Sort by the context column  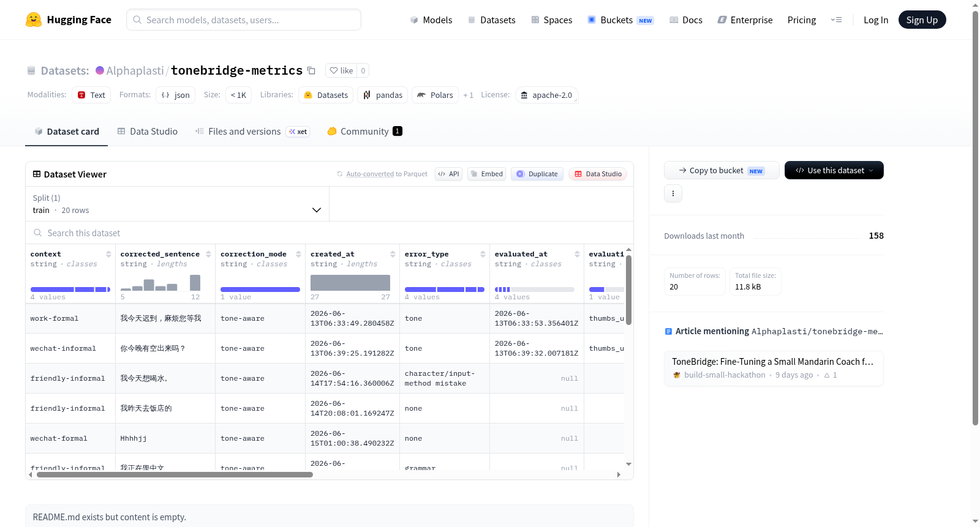108,254
